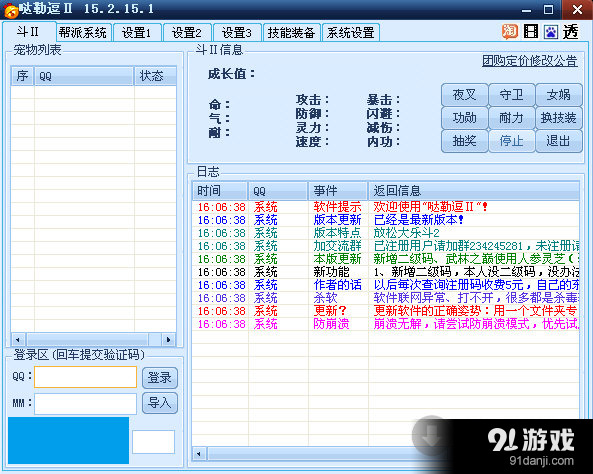The image size is (593, 474).
Task: Click the app logo in title bar
Action: click(x=11, y=10)
